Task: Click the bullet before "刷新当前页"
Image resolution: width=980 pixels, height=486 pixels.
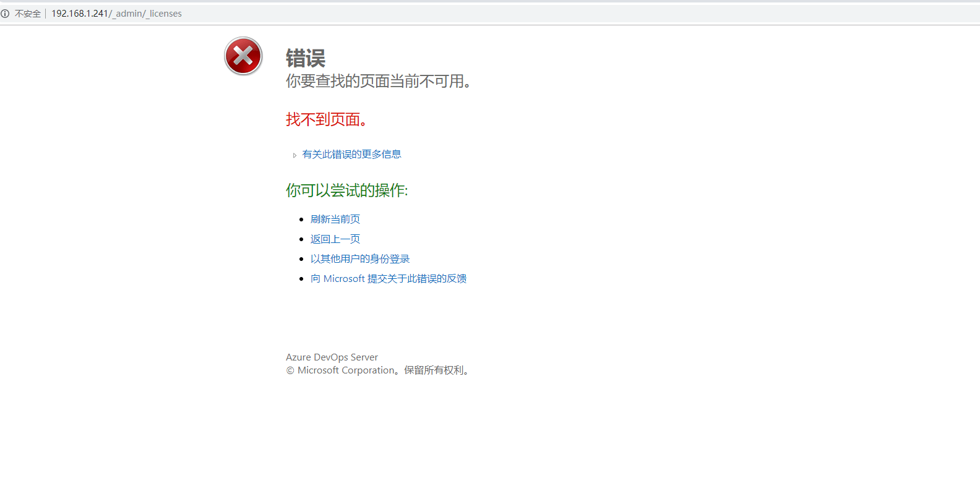Action: (x=301, y=220)
